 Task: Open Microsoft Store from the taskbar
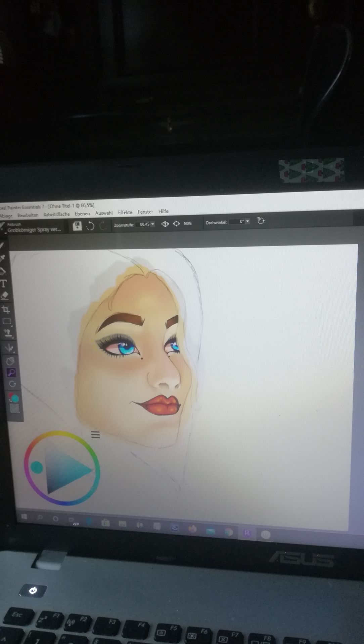click(x=105, y=522)
